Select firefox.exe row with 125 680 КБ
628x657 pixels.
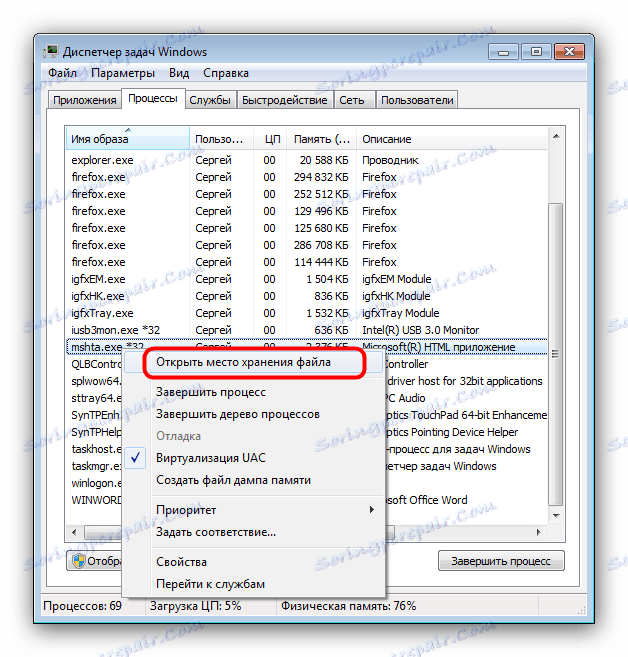(307, 228)
